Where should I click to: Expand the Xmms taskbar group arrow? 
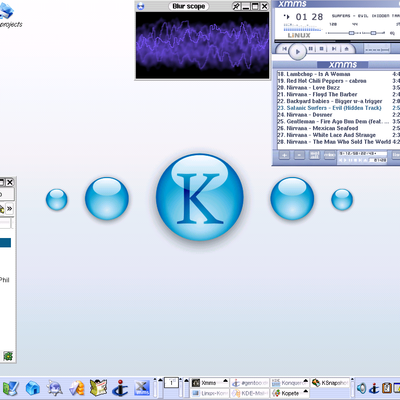point(226,381)
